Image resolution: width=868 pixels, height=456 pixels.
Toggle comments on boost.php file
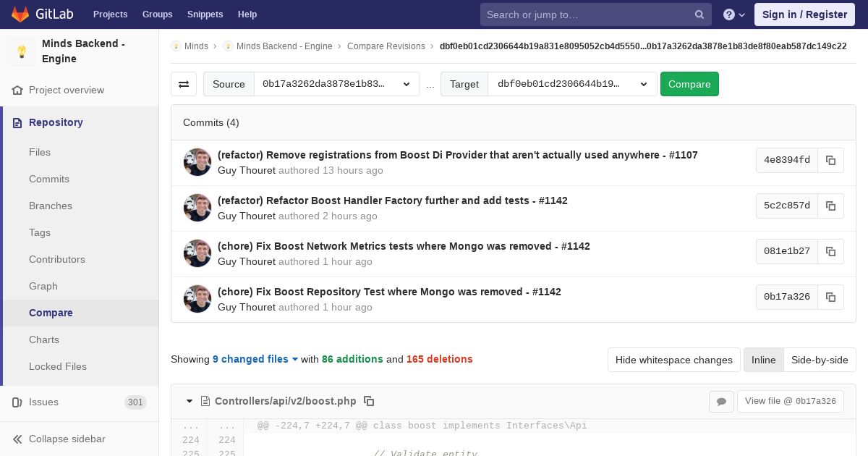coord(721,401)
